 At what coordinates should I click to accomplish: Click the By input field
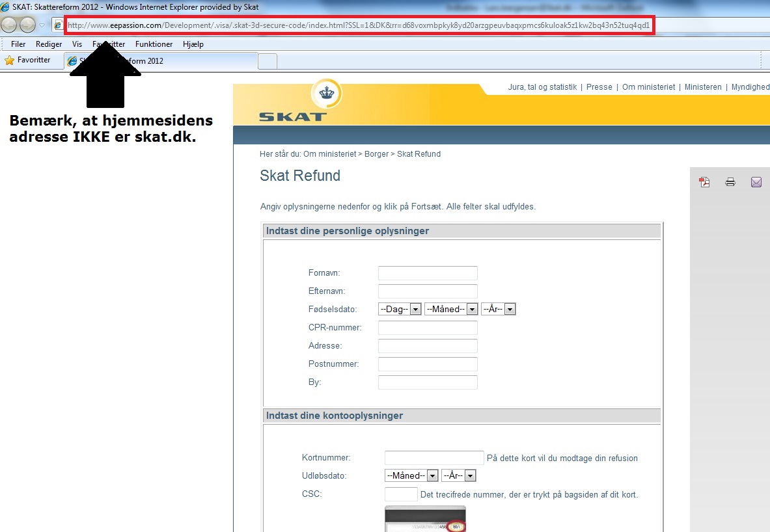coord(428,382)
